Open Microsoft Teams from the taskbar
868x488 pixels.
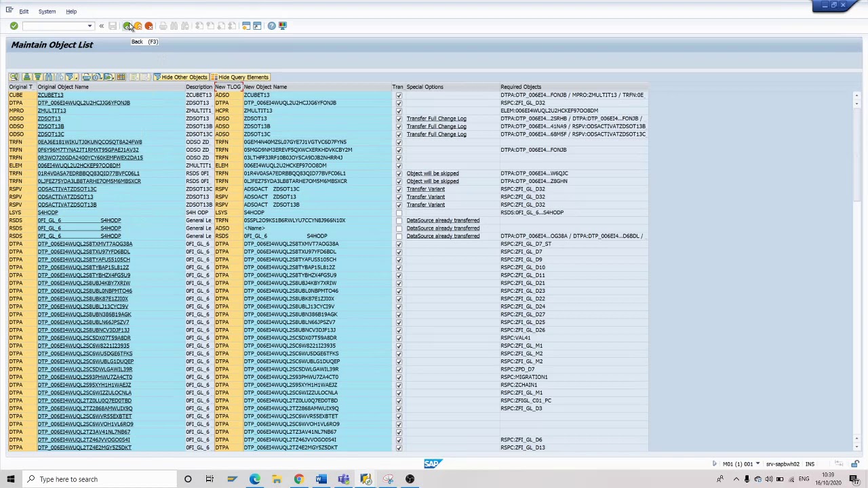[343, 479]
